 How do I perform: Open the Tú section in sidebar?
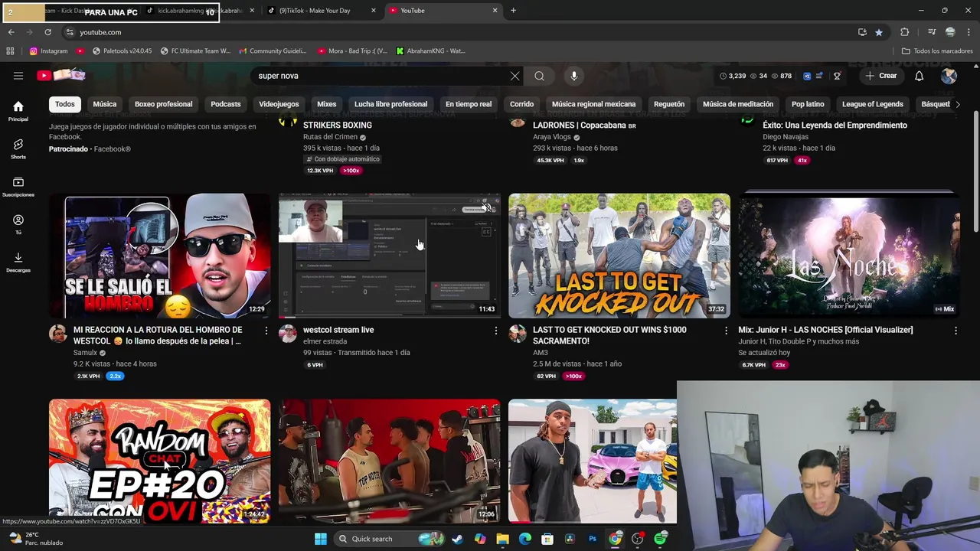coord(18,224)
